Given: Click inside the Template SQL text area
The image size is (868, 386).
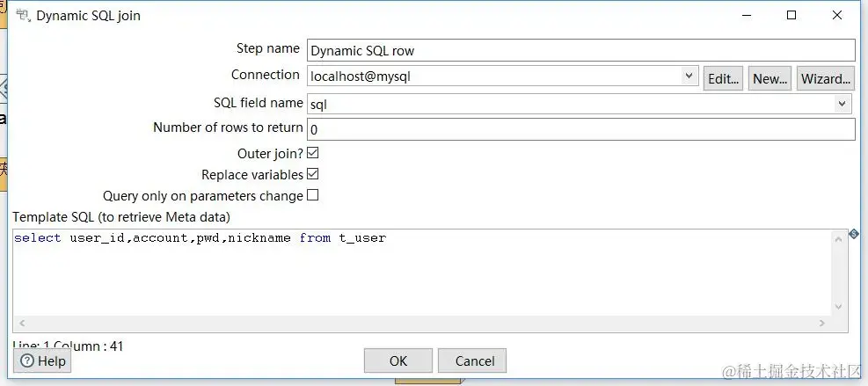Looking at the screenshot, I should pos(422,273).
